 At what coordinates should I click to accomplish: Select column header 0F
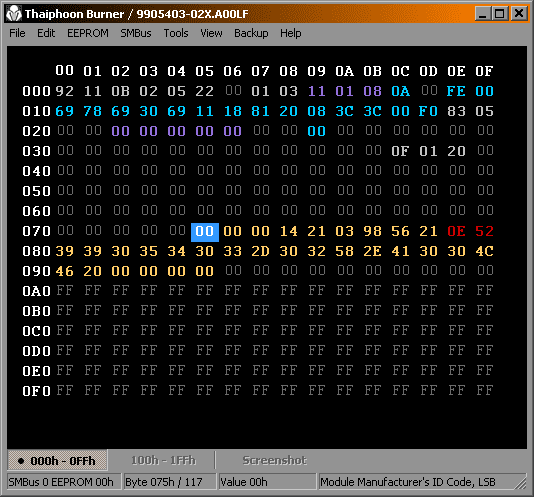click(484, 71)
